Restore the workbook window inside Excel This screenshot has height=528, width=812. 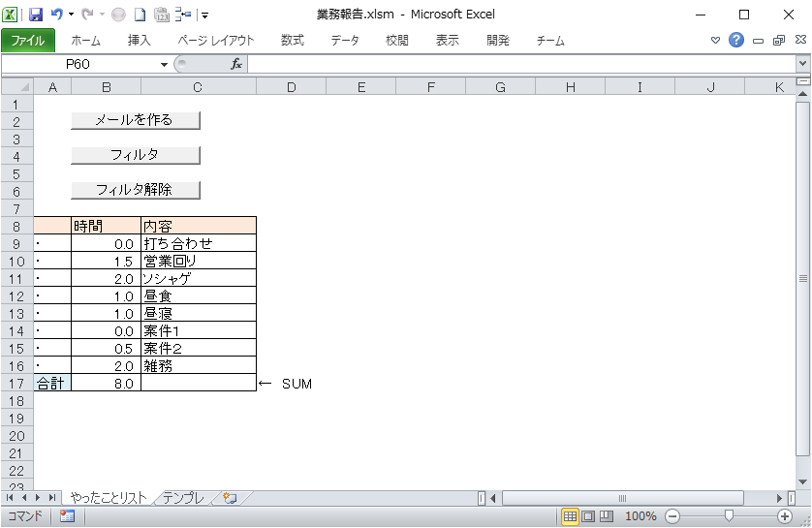[779, 41]
